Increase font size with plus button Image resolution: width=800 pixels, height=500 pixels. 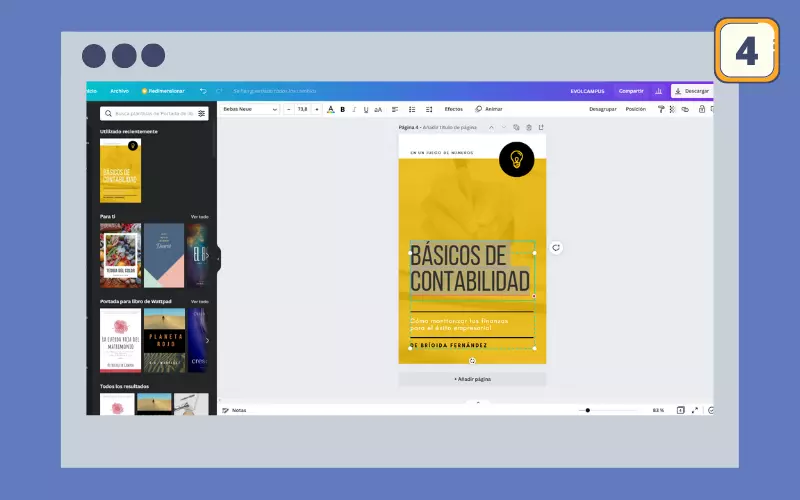tap(317, 109)
